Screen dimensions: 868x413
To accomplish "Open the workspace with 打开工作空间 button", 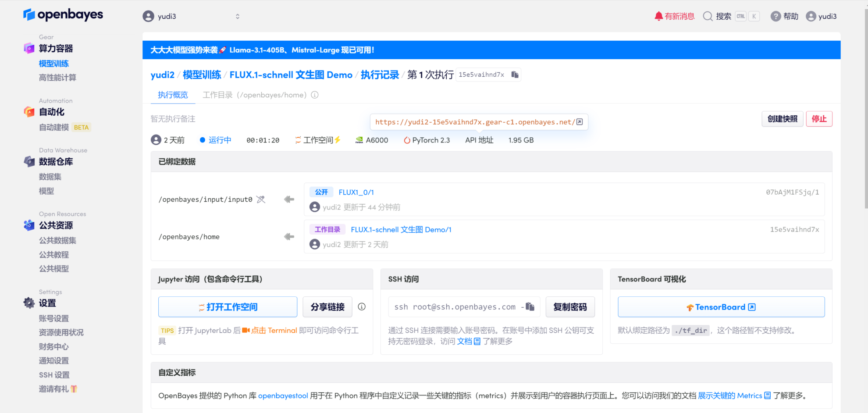I will pos(228,307).
